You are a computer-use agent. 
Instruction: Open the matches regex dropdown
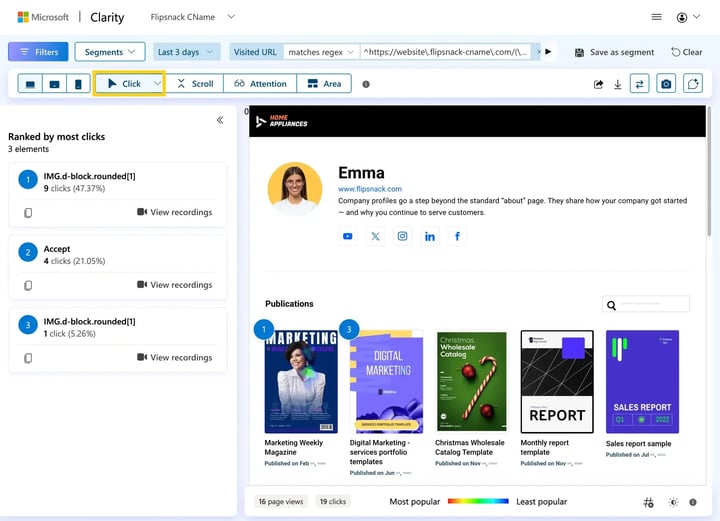[x=321, y=52]
